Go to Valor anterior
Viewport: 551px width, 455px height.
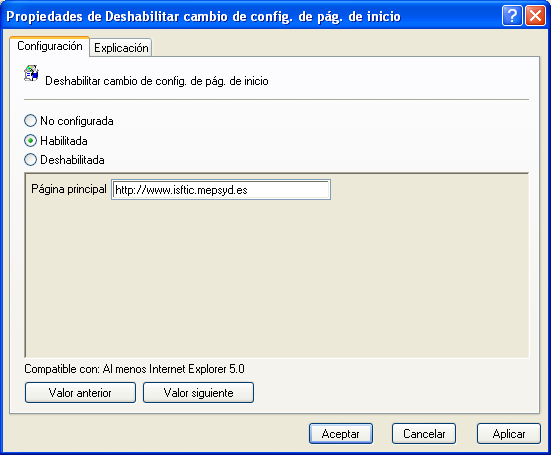pyautogui.click(x=80, y=392)
